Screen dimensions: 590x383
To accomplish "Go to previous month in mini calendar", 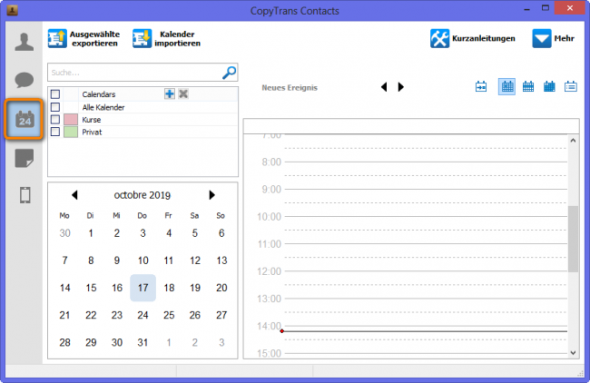I will pos(75,195).
